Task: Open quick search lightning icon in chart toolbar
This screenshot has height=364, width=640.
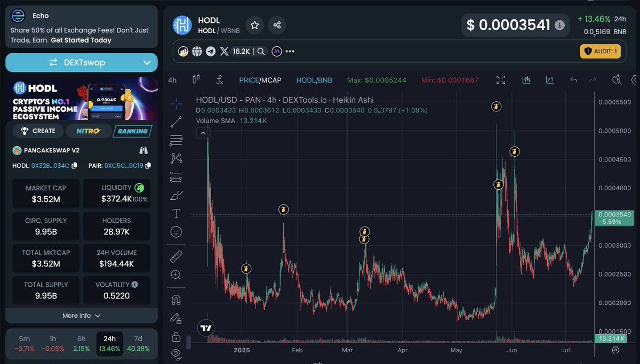Action: point(617,80)
